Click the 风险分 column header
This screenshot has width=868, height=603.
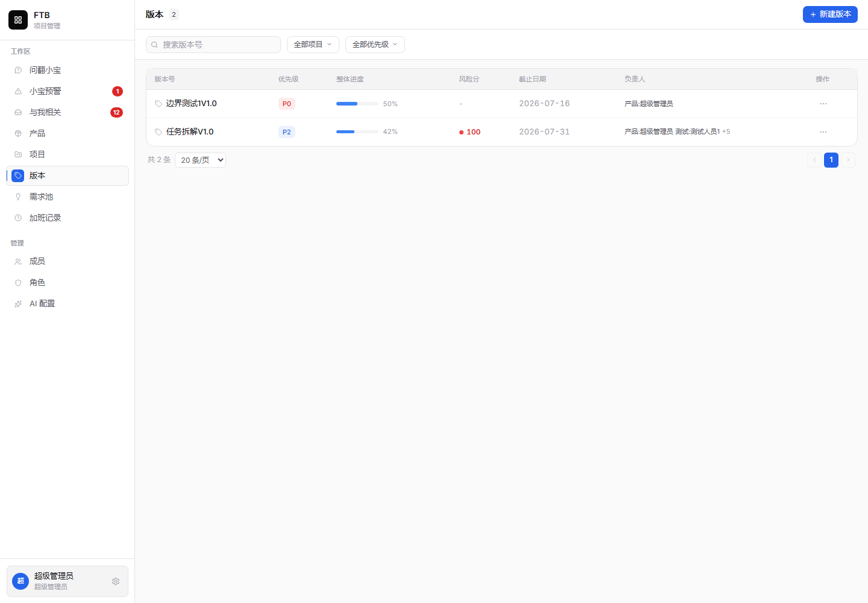469,80
